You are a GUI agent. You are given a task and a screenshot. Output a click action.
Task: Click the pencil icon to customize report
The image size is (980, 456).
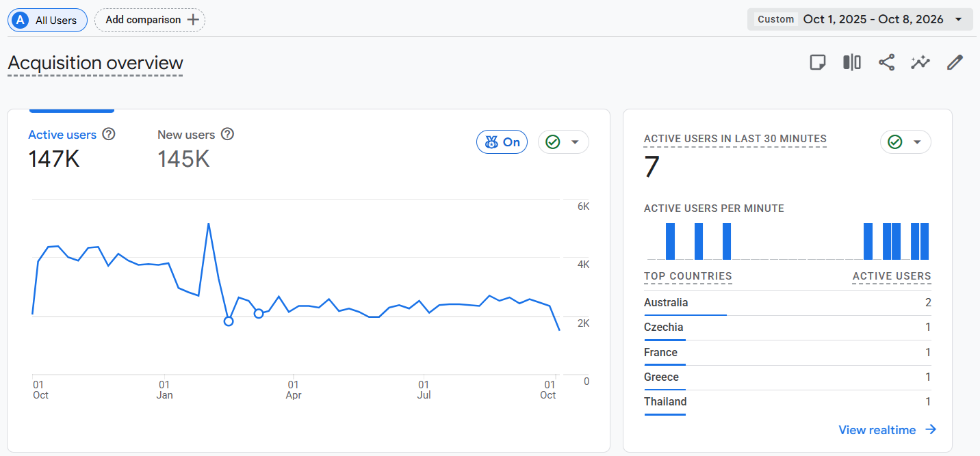tap(955, 63)
